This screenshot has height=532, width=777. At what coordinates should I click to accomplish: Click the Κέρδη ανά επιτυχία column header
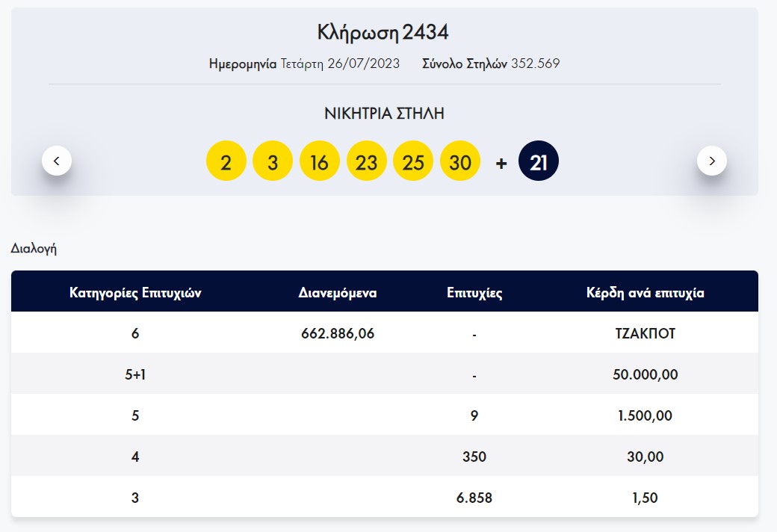coord(646,293)
